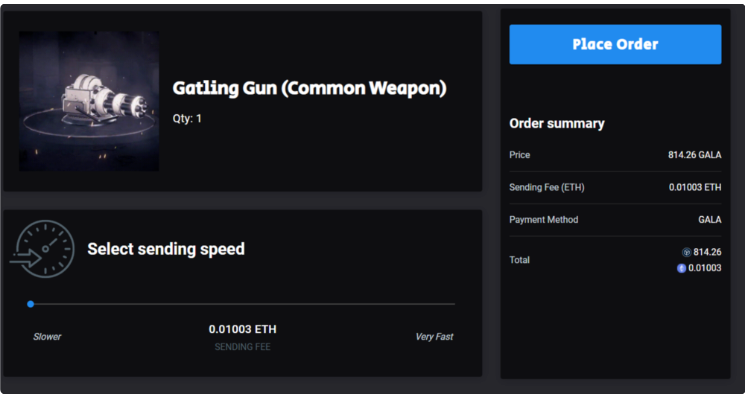Select the Slower speed label
The image size is (745, 397).
coord(47,337)
